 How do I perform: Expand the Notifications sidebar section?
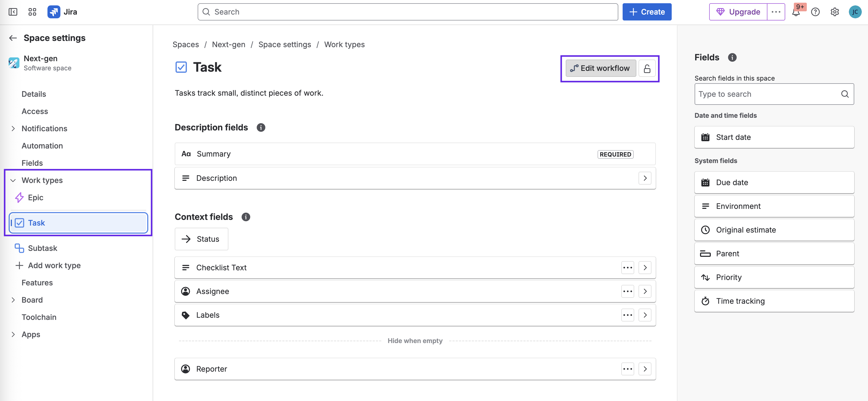pos(13,129)
